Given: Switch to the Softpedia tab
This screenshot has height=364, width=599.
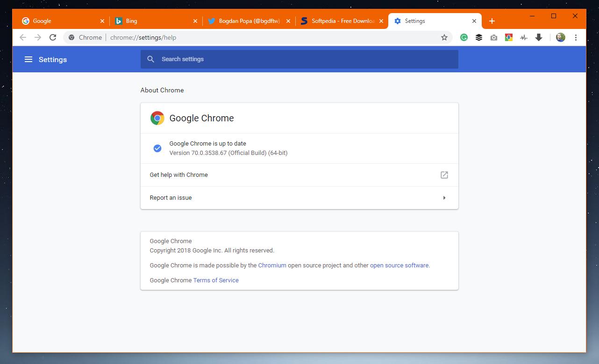Looking at the screenshot, I should point(342,21).
